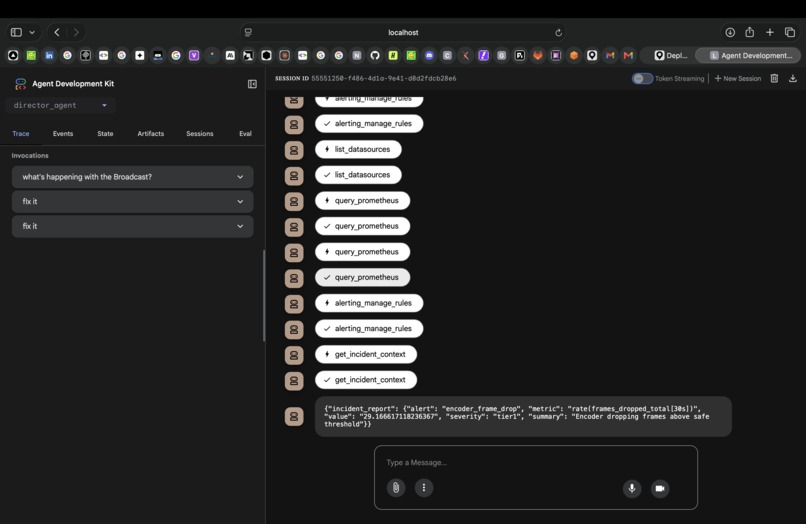Open list_datasources call with lightning icon
806x524 pixels.
tap(358, 149)
